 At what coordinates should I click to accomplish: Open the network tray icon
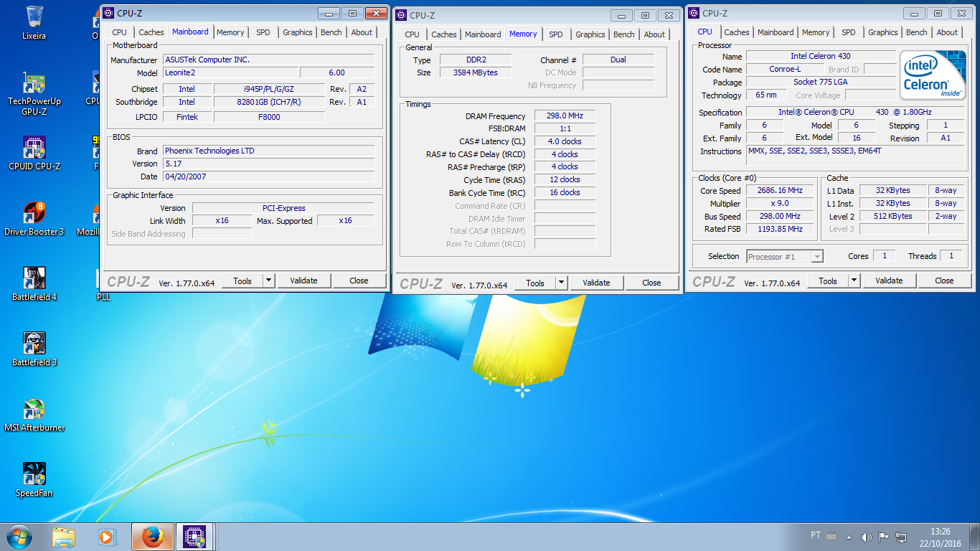point(902,537)
